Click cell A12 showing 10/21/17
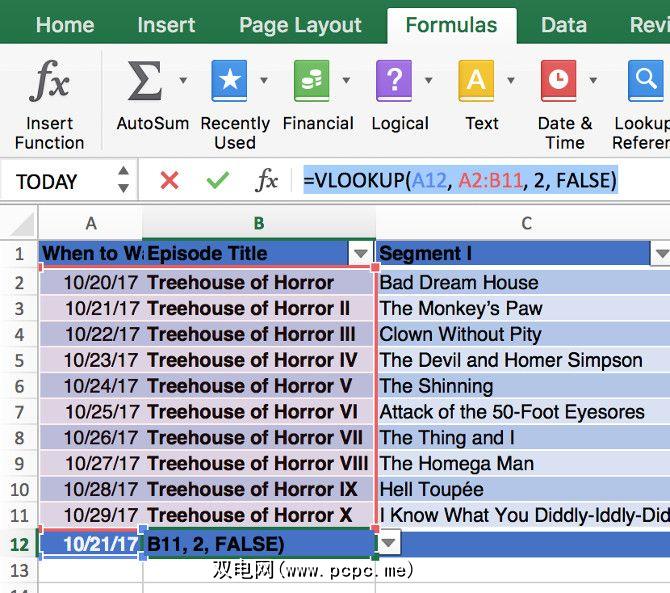Viewport: 670px width, 593px height. point(91,544)
